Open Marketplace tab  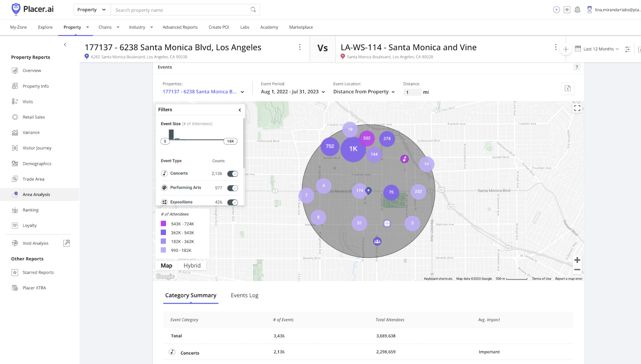pyautogui.click(x=301, y=27)
